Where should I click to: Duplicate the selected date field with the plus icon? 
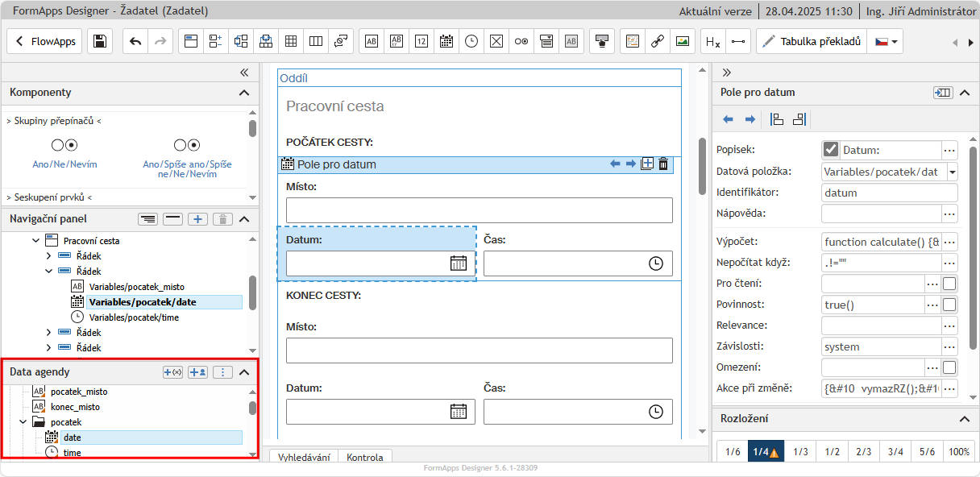pyautogui.click(x=647, y=164)
